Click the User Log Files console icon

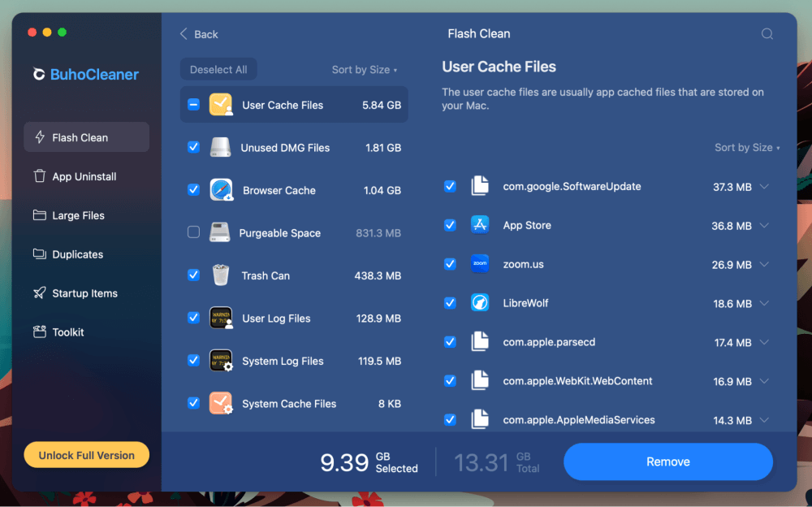click(221, 318)
